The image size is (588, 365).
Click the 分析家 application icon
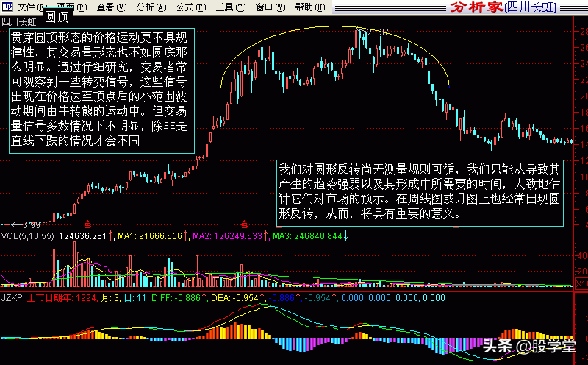7,7
